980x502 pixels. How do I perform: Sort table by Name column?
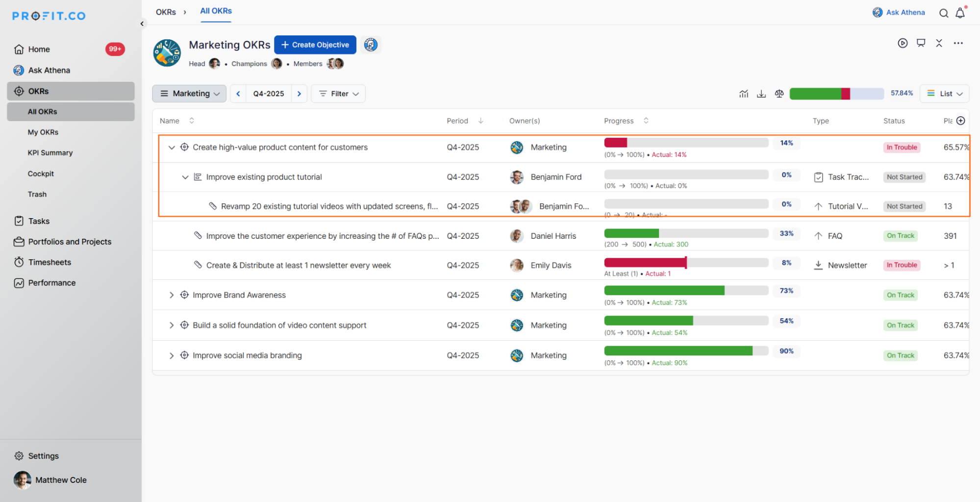click(x=192, y=121)
